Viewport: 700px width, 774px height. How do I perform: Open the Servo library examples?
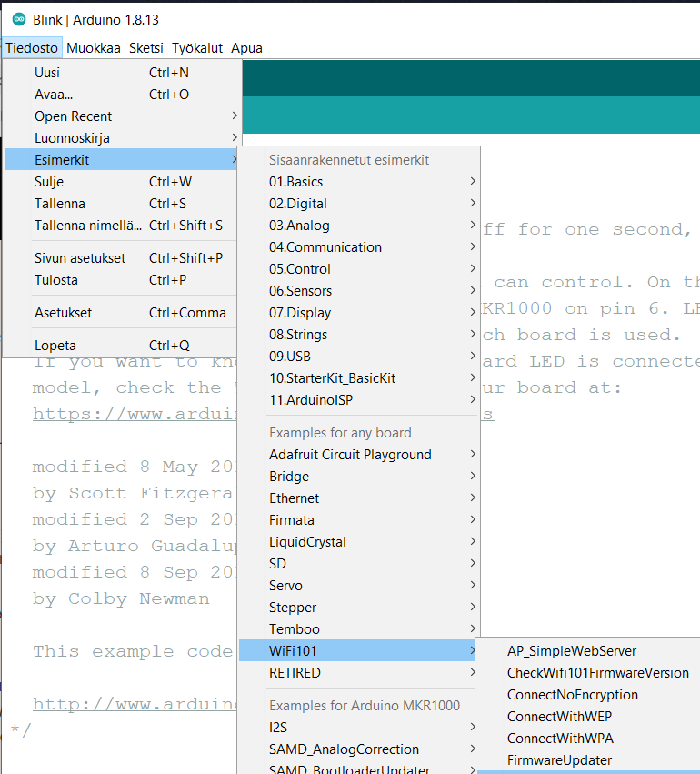coord(358,586)
